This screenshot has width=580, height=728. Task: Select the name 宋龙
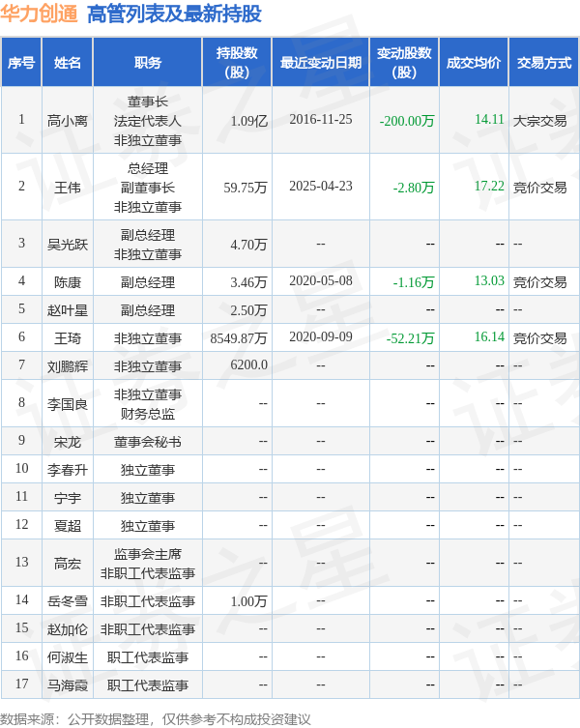coord(68,442)
